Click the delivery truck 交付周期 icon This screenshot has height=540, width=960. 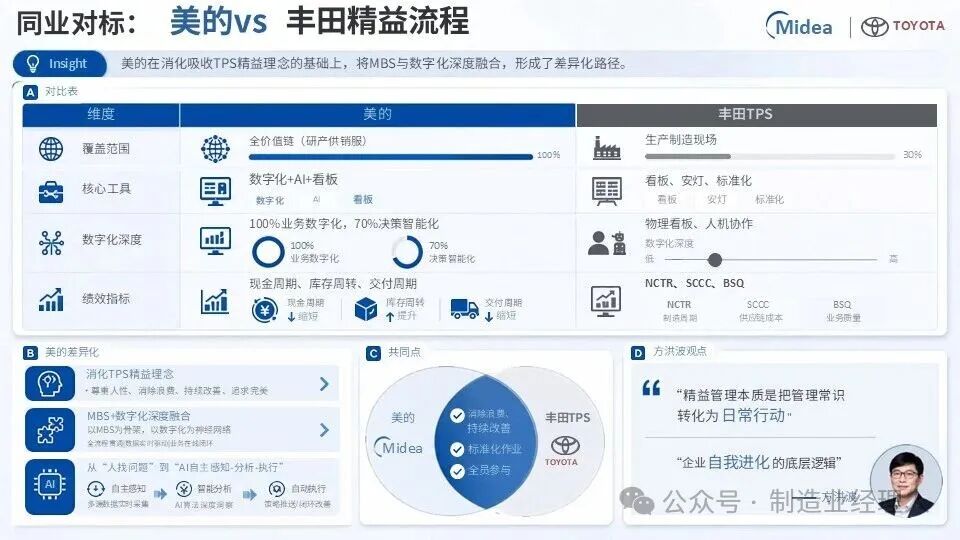point(465,309)
